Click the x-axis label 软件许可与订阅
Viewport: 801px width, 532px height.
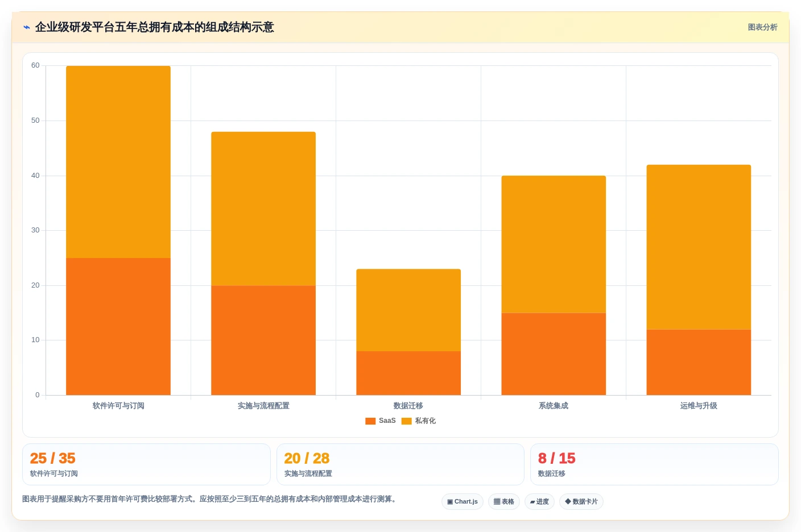click(118, 406)
